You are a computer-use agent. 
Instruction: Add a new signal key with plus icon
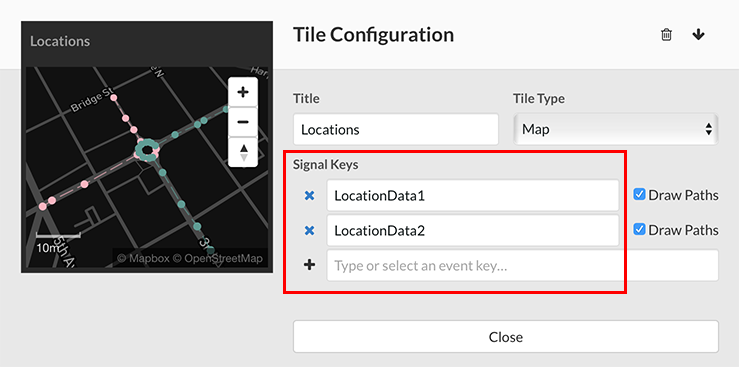pyautogui.click(x=309, y=265)
